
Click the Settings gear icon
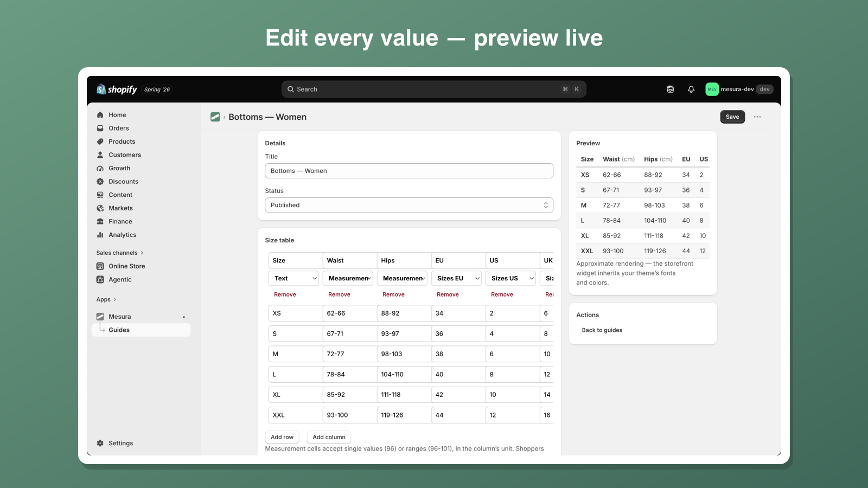(100, 443)
